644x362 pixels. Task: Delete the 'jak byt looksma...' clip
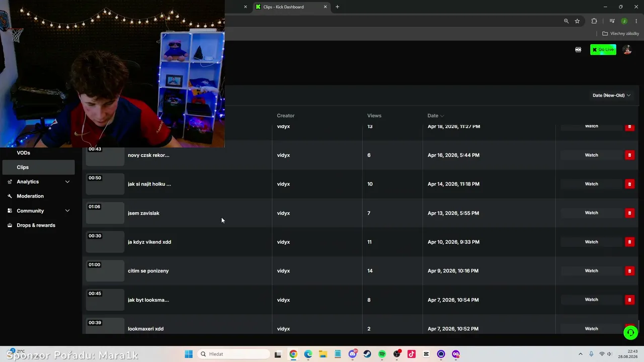pyautogui.click(x=629, y=300)
